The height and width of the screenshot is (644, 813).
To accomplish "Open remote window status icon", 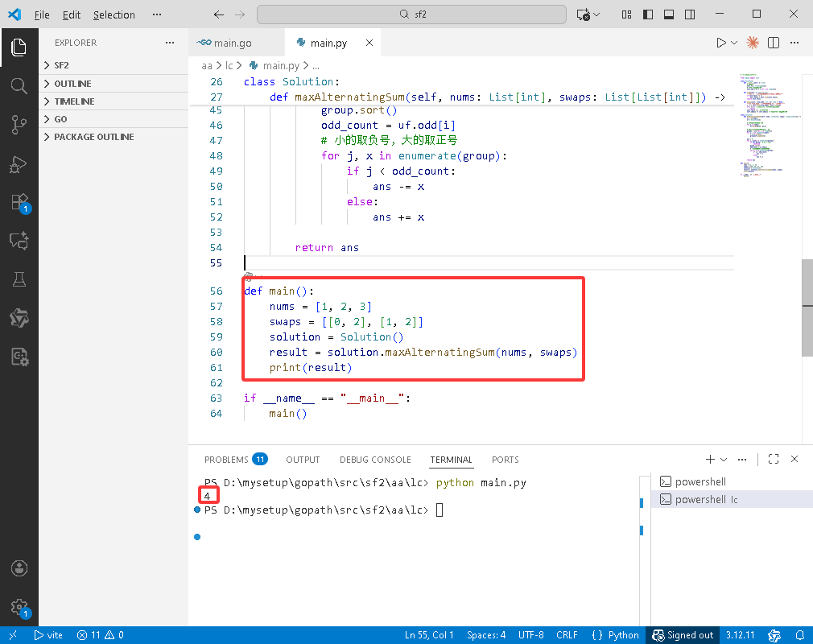I will (13, 635).
